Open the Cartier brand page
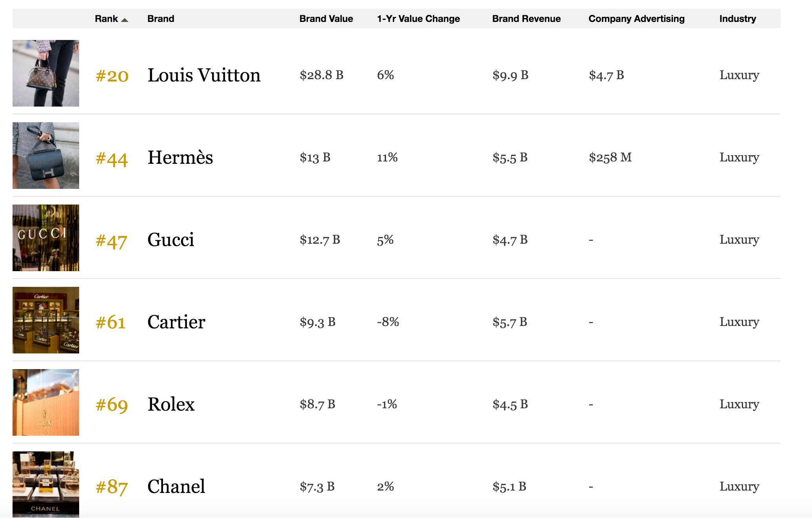Screen dimensions: 812x518 (x=176, y=322)
